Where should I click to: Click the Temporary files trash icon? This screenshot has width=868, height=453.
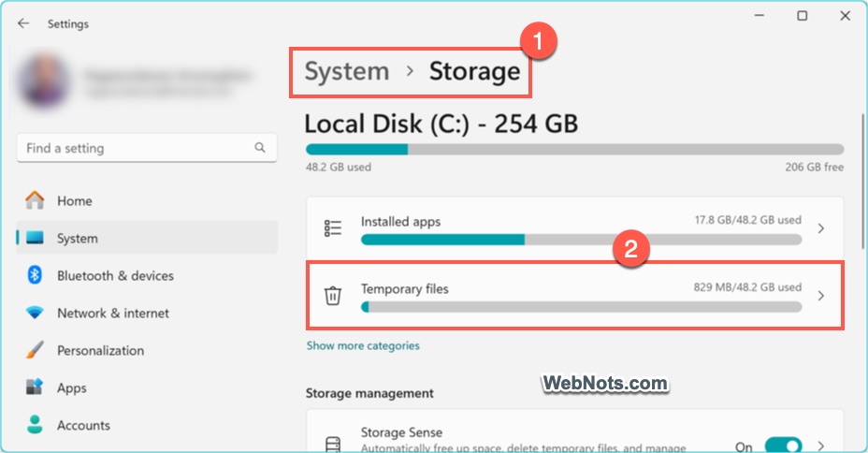point(332,296)
